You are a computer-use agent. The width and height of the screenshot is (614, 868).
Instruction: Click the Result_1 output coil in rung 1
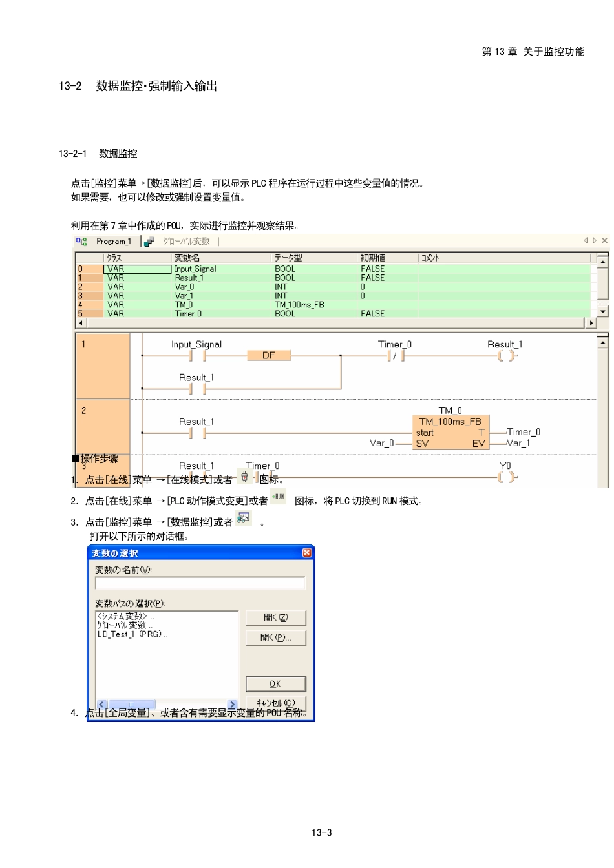(x=507, y=355)
